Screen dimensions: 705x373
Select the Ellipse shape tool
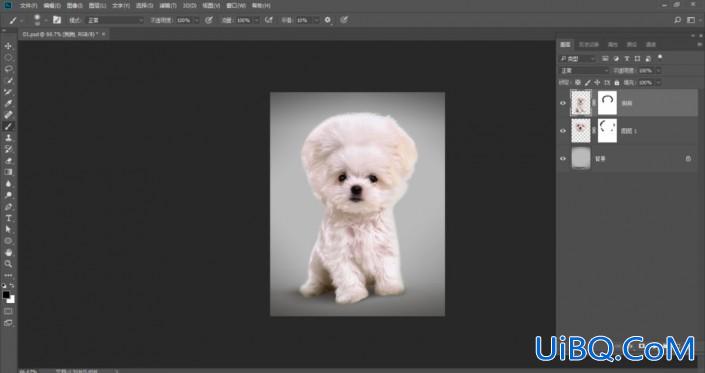click(8, 241)
